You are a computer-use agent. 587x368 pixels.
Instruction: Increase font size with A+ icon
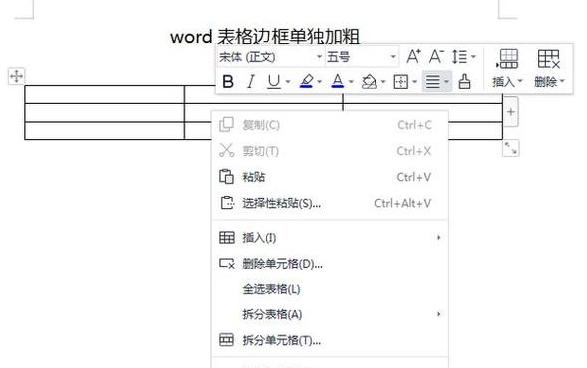pyautogui.click(x=413, y=57)
